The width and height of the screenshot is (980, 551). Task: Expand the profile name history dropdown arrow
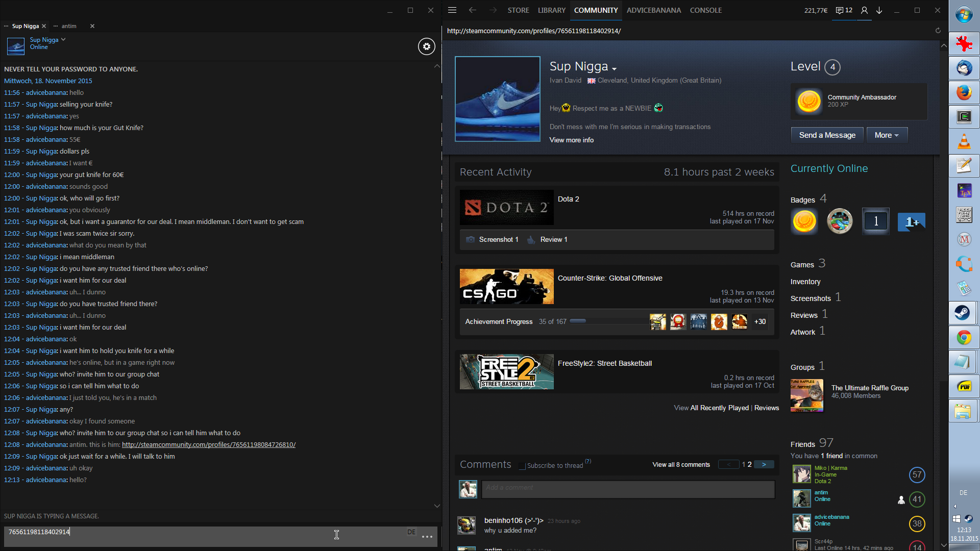coord(614,69)
